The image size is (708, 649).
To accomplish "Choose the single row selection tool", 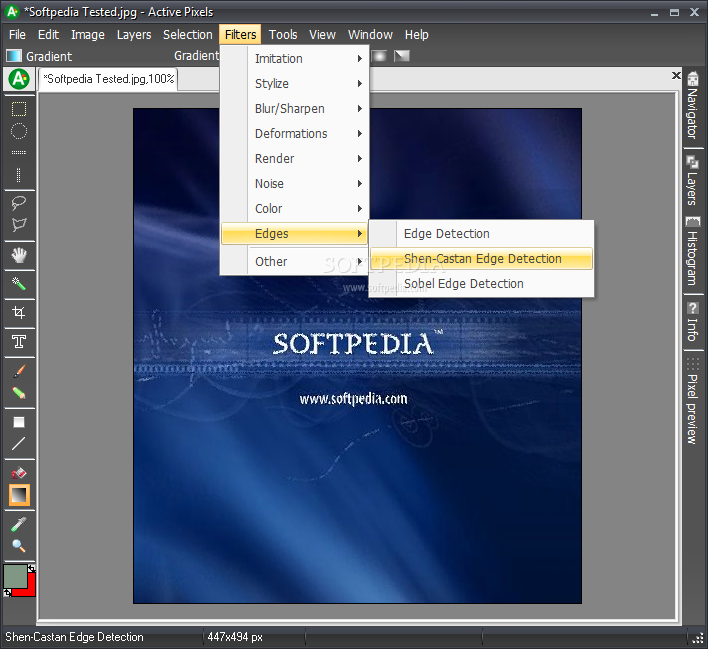I will (x=19, y=153).
